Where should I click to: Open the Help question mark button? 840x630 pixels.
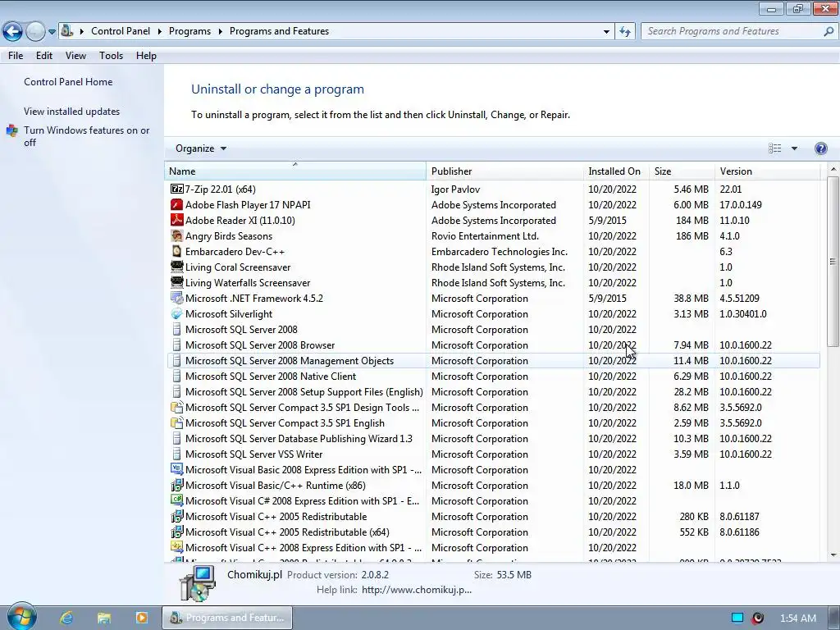820,148
